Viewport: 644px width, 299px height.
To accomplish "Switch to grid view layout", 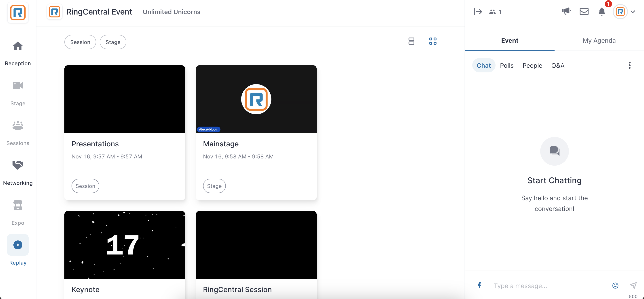I will click(433, 41).
